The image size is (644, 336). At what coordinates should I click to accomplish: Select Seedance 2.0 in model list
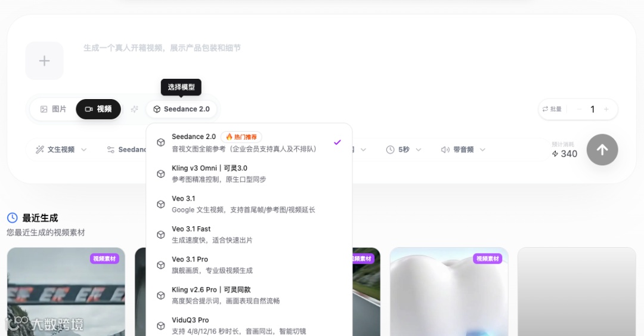249,142
